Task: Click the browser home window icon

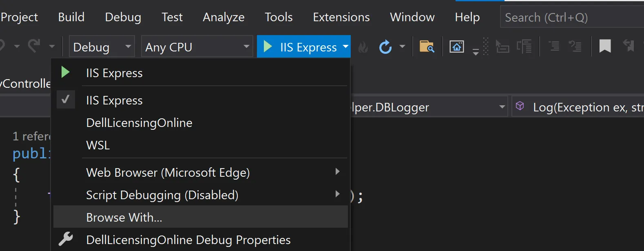Action: (x=456, y=47)
